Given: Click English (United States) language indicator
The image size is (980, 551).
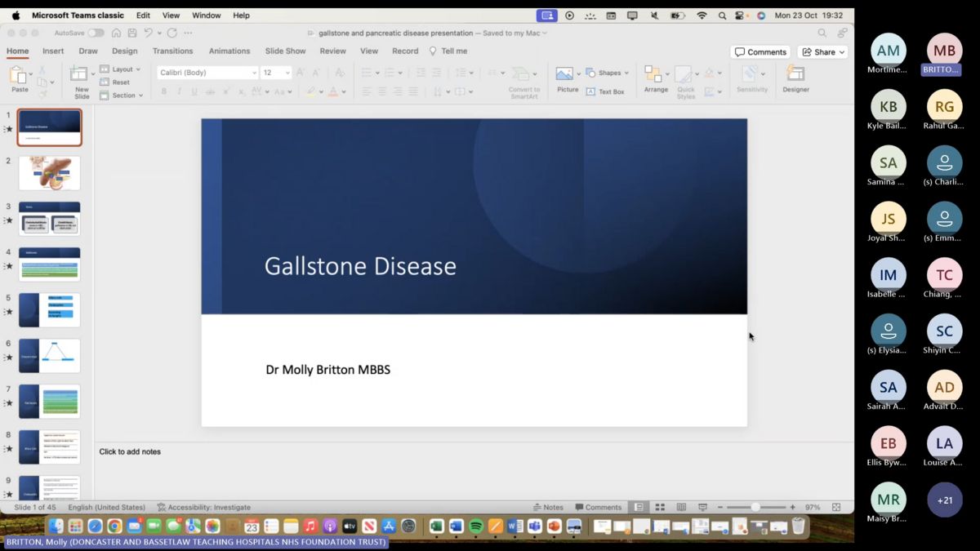Looking at the screenshot, I should (x=107, y=507).
